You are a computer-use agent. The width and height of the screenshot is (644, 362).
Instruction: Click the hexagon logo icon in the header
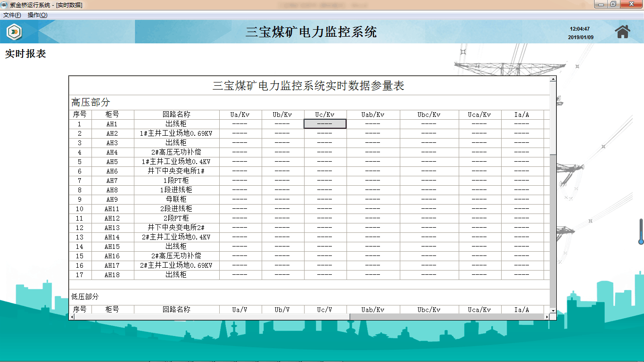(14, 32)
